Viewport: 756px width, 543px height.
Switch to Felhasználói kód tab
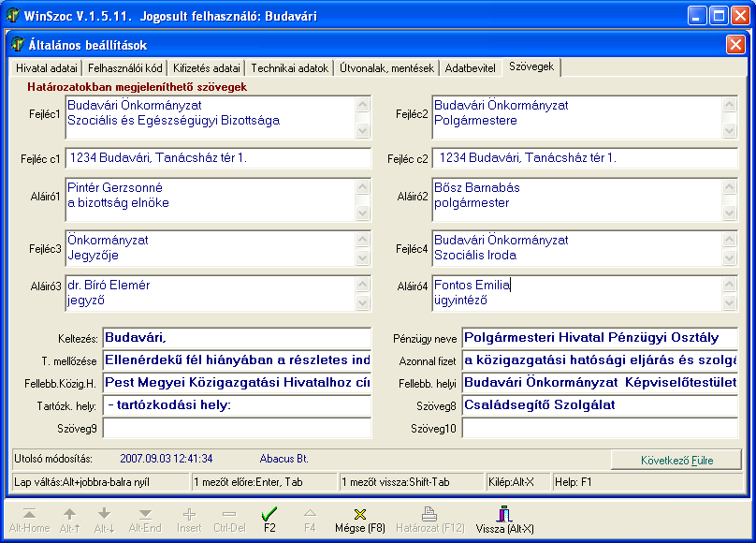pos(124,68)
